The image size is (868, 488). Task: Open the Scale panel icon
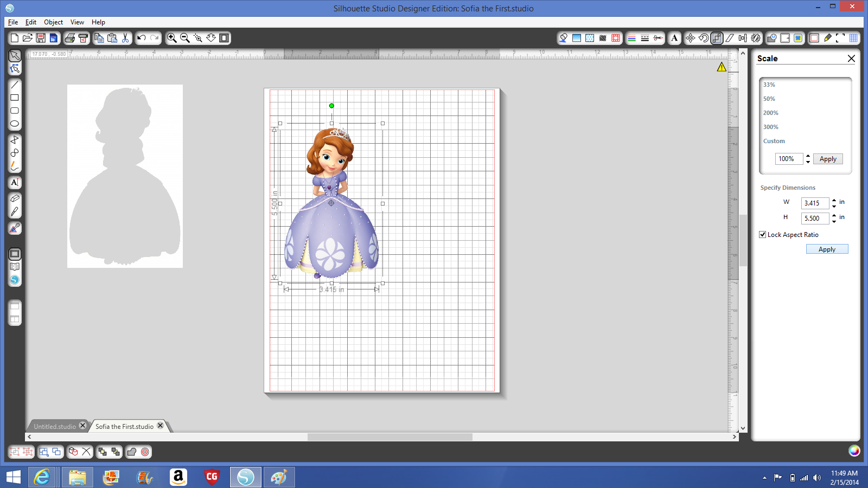[x=717, y=38]
